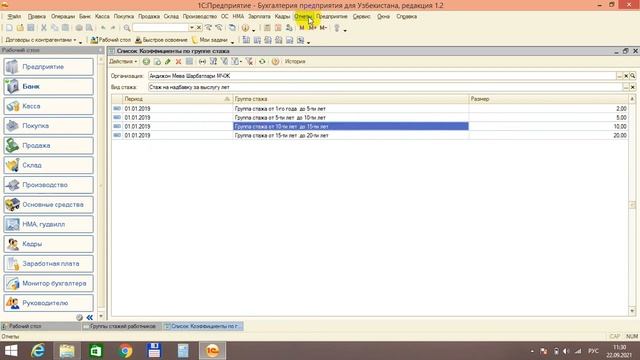Click the M memory button in toolbar
640x360 pixels.
[x=302, y=28]
